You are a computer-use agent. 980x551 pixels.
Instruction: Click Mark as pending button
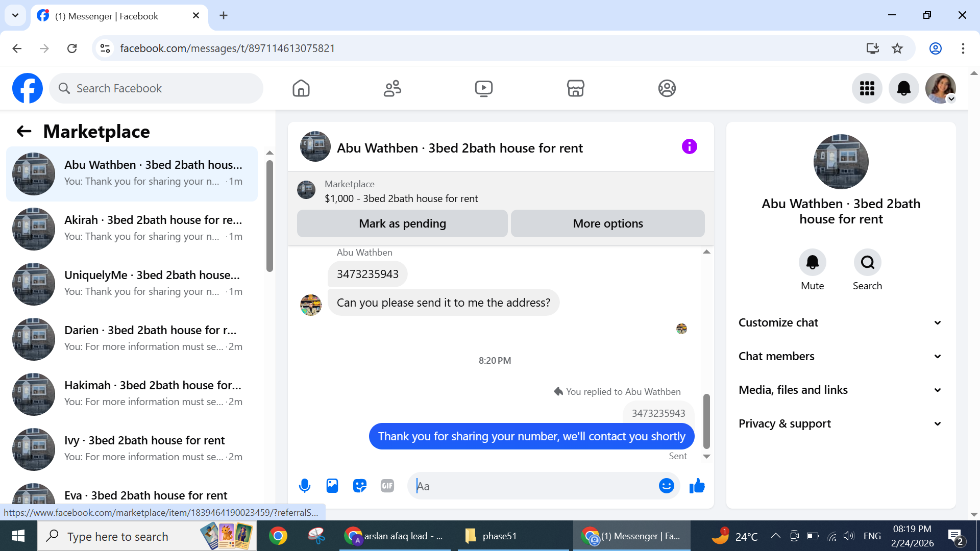[x=402, y=223]
